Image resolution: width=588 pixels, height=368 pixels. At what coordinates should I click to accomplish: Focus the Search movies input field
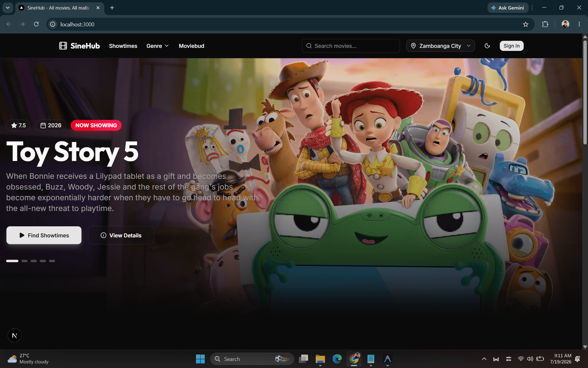point(351,46)
